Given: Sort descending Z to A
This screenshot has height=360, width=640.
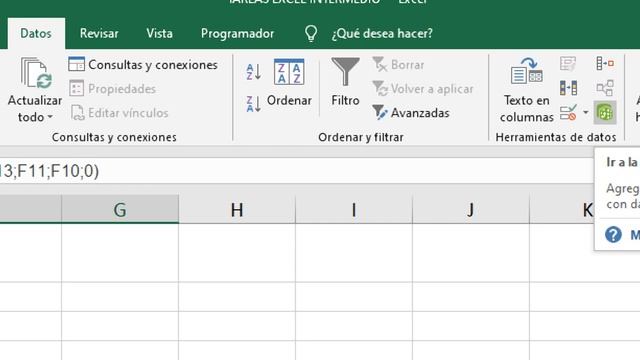Looking at the screenshot, I should (x=253, y=104).
